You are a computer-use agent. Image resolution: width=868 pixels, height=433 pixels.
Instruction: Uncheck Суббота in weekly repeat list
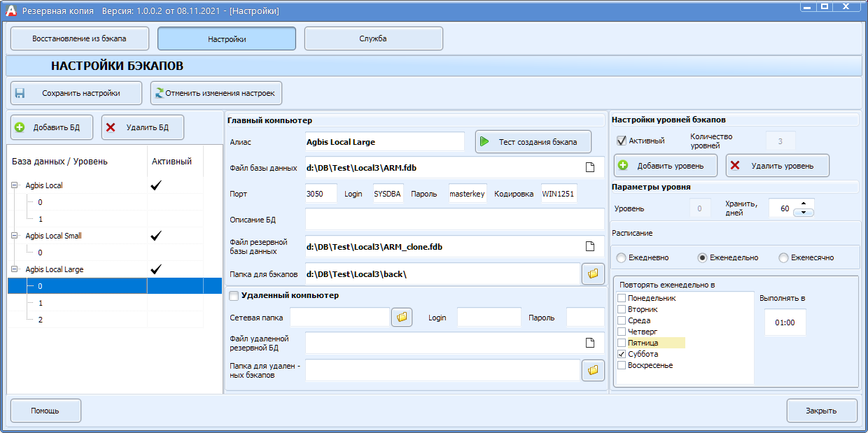621,354
